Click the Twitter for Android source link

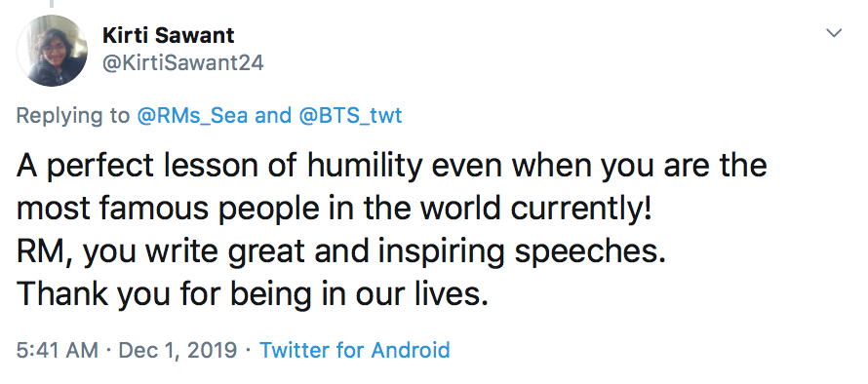pyautogui.click(x=354, y=350)
